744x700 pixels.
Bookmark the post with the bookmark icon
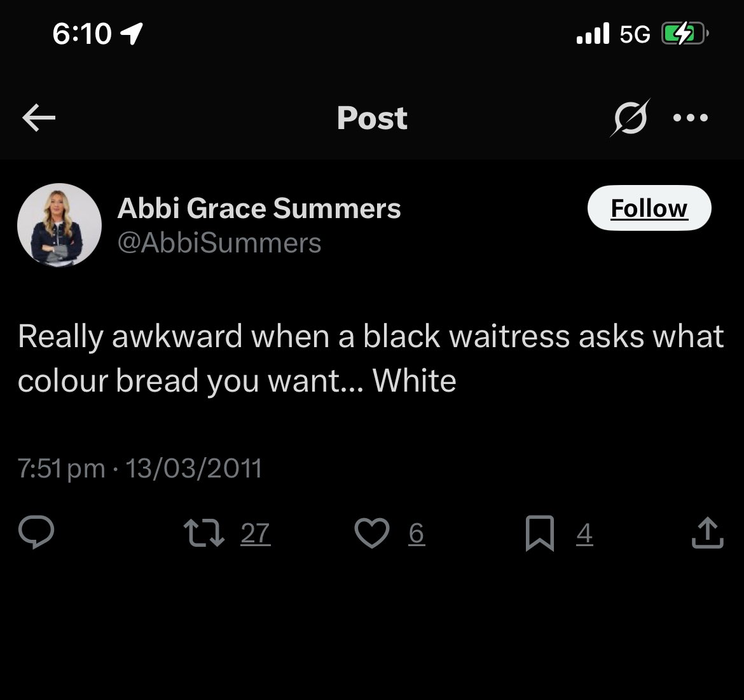point(540,533)
